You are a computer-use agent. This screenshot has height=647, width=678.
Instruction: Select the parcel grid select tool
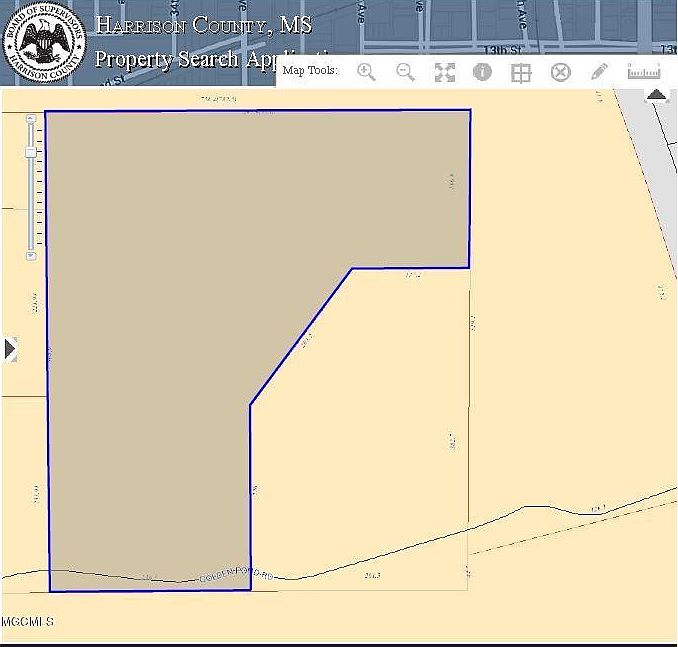point(521,73)
